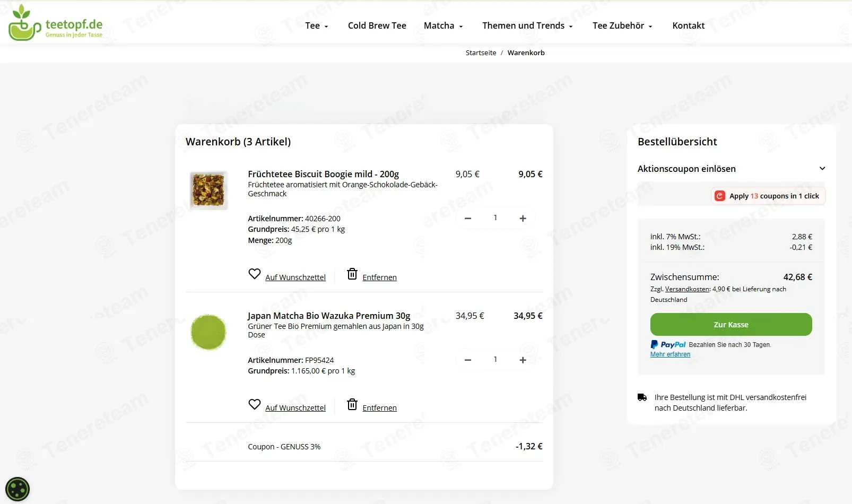Open cookie settings icon in corner
The width and height of the screenshot is (852, 504).
tap(18, 489)
